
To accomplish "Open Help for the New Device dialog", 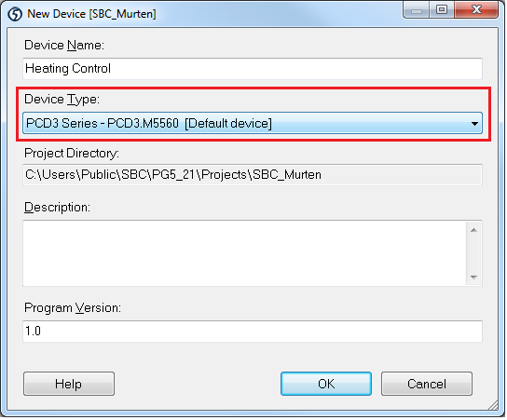I will pos(69,384).
